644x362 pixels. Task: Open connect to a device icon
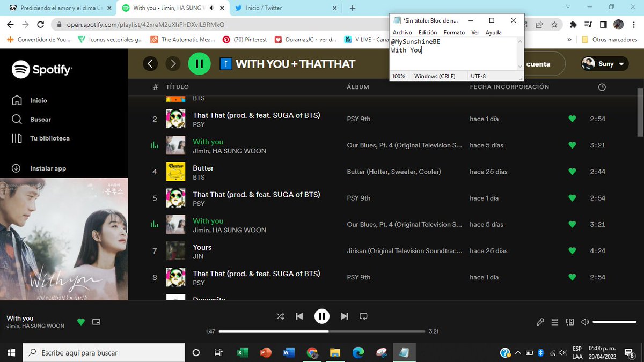(x=570, y=322)
